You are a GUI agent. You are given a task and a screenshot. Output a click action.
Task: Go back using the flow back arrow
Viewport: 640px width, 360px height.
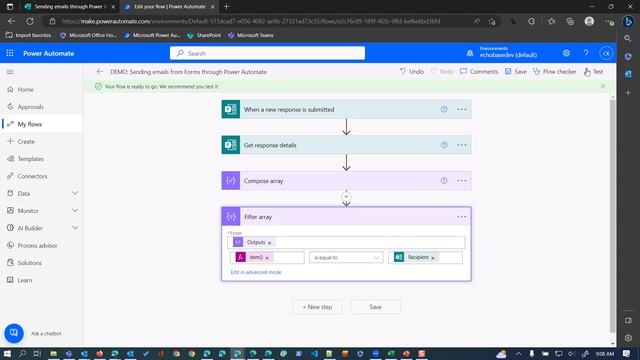[x=100, y=71]
